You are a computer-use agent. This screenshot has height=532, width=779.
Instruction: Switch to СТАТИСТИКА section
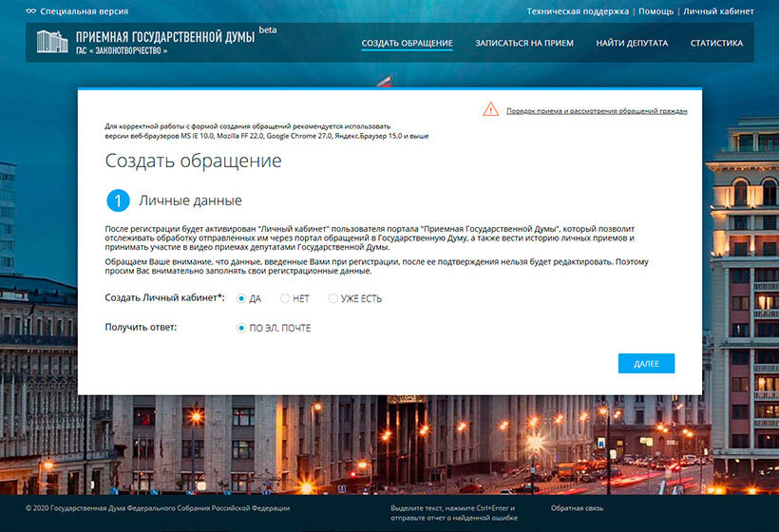(x=716, y=44)
